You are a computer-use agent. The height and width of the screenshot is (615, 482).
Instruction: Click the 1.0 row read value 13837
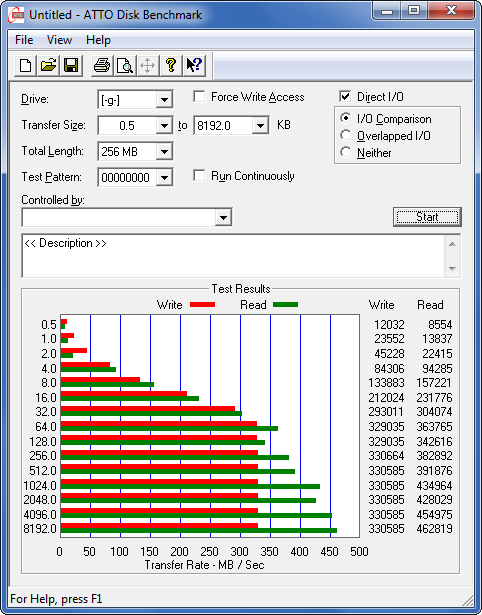(x=437, y=339)
